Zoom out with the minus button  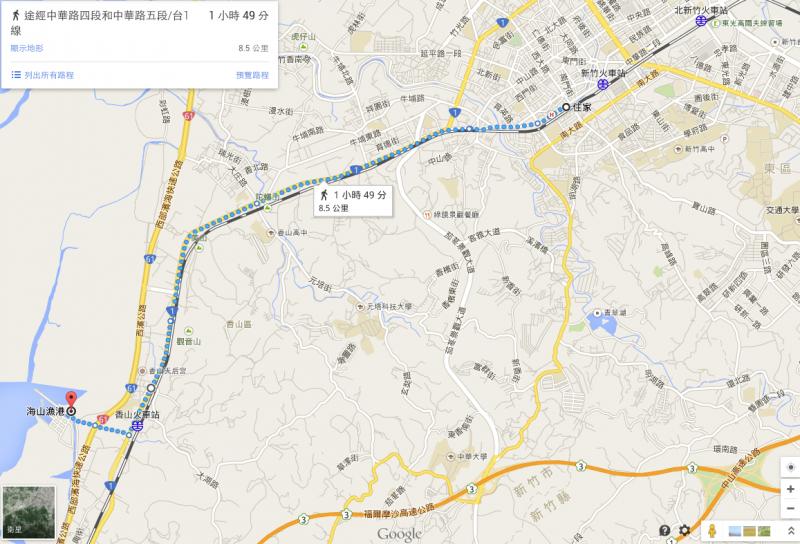click(x=790, y=508)
